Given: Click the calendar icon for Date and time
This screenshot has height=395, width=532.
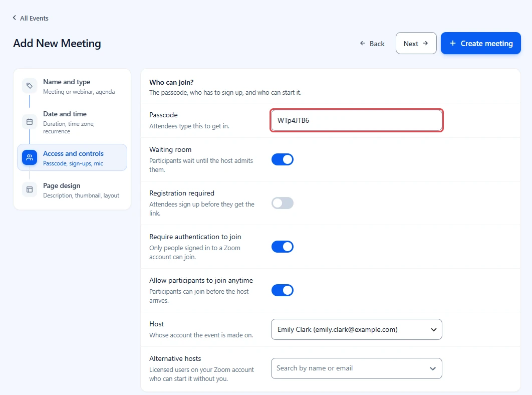Looking at the screenshot, I should [x=30, y=122].
